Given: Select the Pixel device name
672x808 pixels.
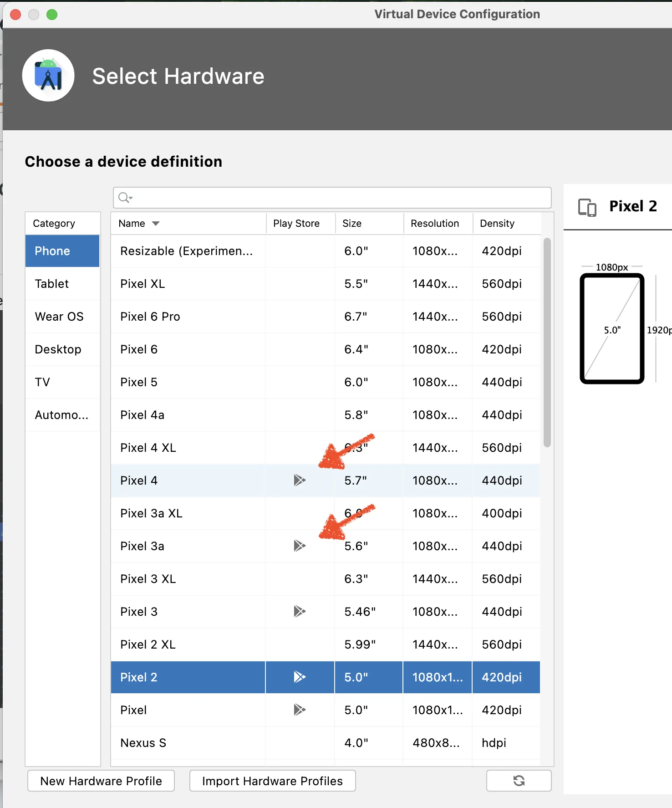Looking at the screenshot, I should 133,710.
